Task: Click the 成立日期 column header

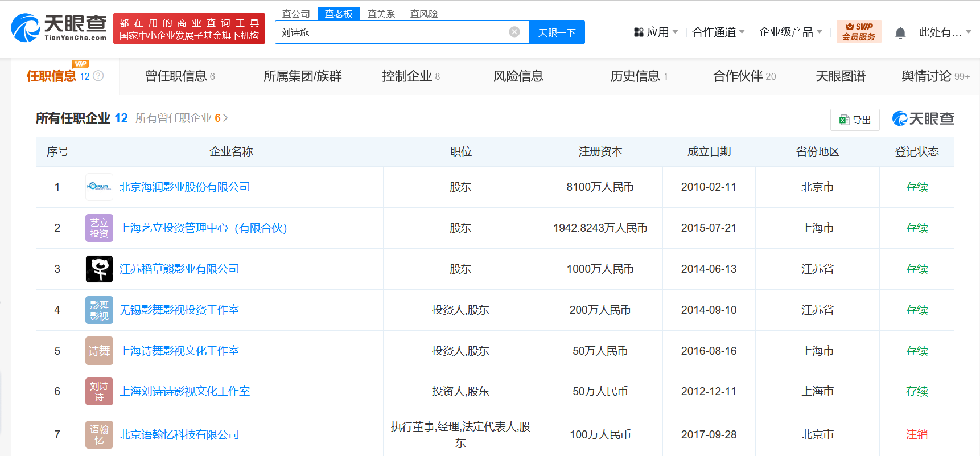Action: (x=709, y=151)
